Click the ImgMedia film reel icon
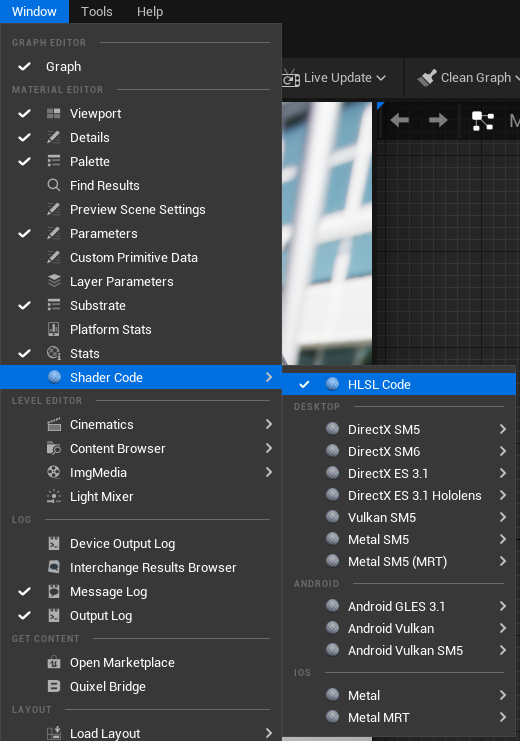Screen dimensions: 520x741 point(53,472)
